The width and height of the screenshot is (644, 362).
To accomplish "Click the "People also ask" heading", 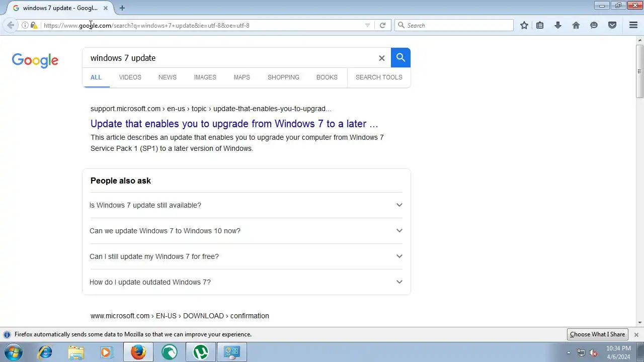I will coord(121,180).
